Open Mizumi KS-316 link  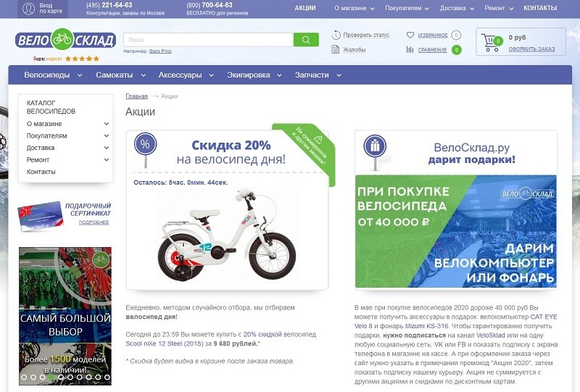tap(426, 326)
